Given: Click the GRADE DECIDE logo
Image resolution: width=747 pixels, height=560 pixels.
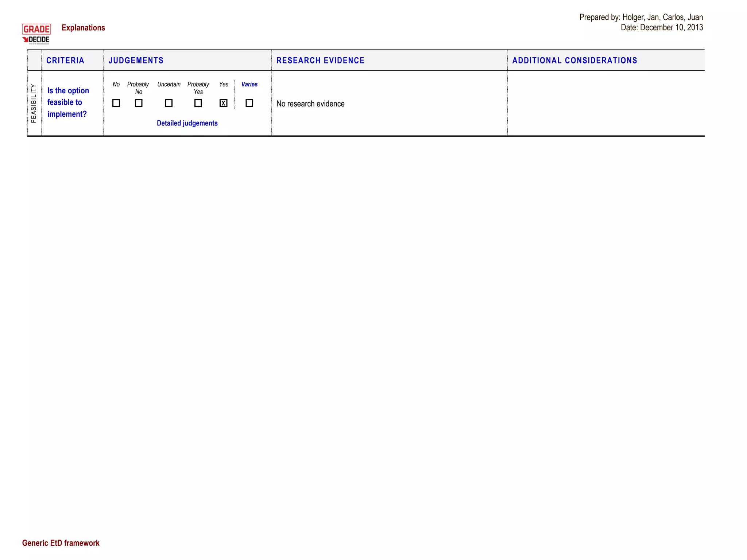Looking at the screenshot, I should (x=36, y=34).
